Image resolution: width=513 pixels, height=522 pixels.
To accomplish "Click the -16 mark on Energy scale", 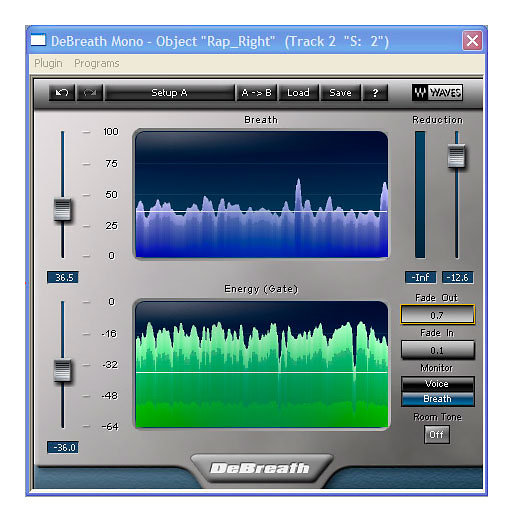I will 109,333.
